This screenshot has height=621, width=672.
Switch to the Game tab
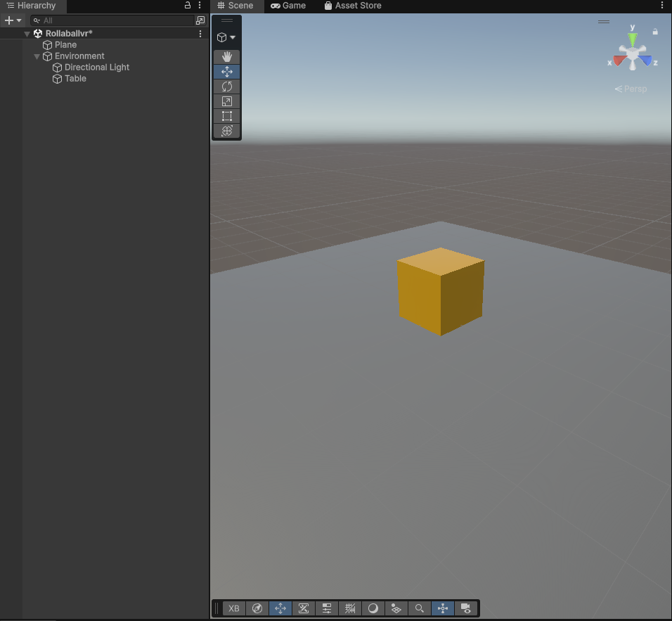pos(288,6)
